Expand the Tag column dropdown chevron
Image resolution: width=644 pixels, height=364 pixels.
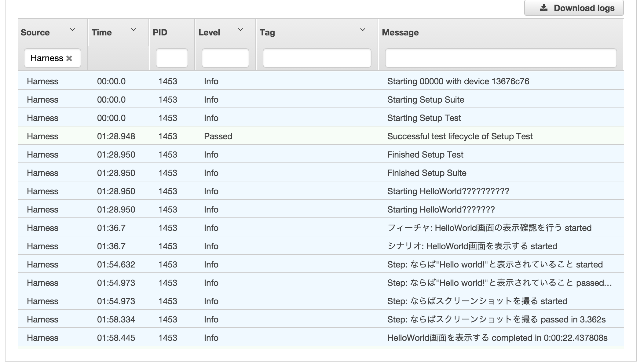[x=363, y=30]
